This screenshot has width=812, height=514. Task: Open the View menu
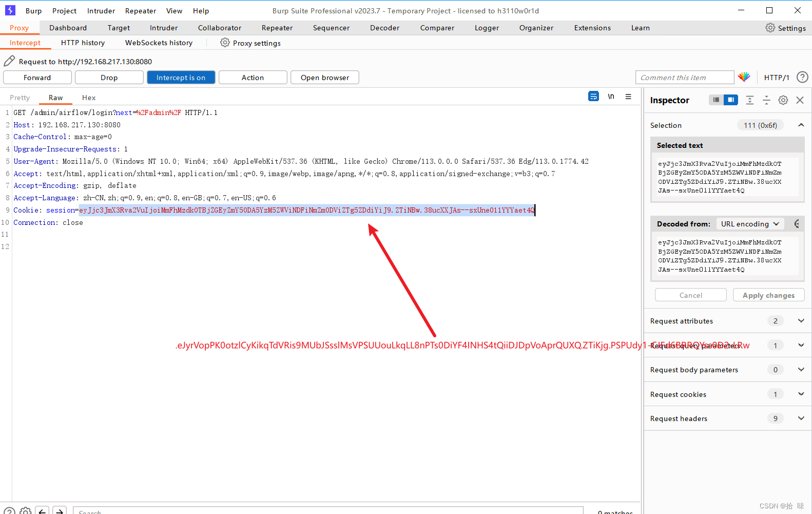coord(174,11)
